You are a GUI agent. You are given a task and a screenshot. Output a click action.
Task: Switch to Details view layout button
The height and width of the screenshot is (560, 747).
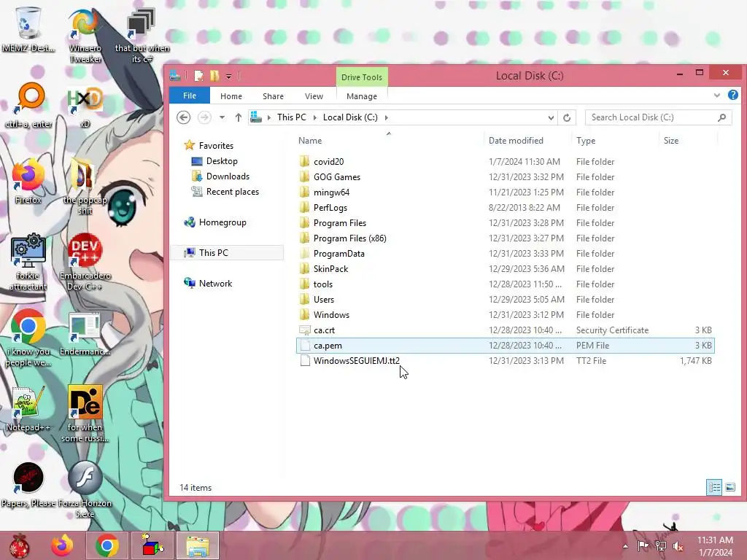point(714,487)
